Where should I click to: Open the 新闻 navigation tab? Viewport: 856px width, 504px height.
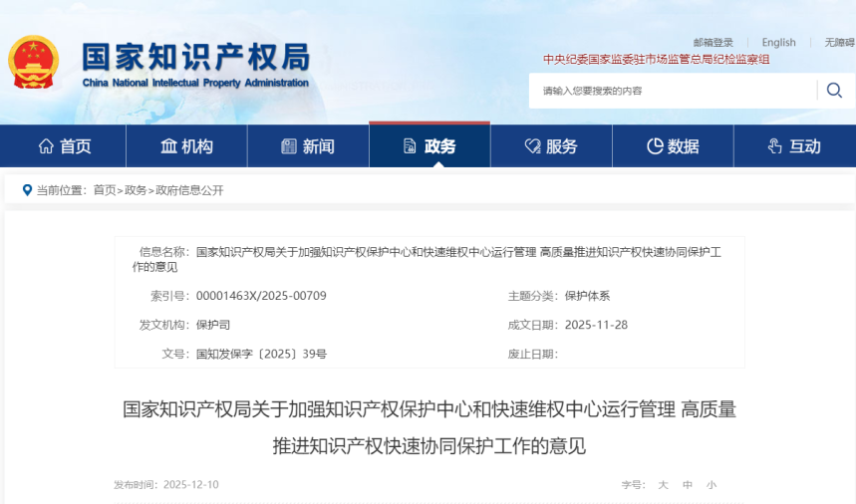[308, 146]
